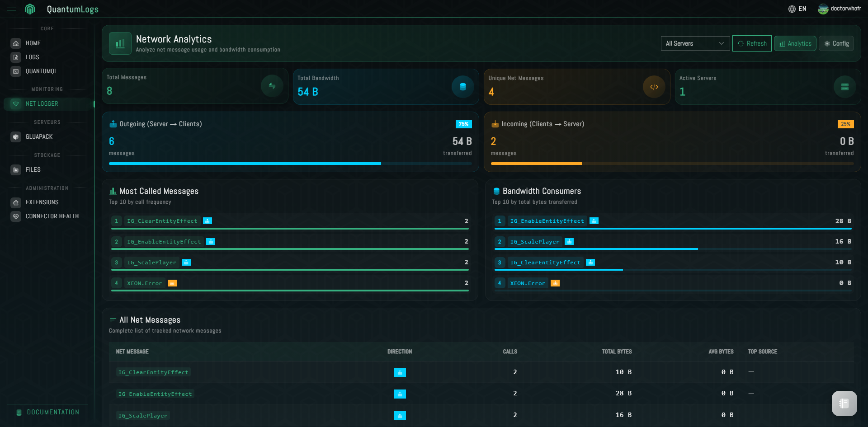The image size is (868, 427).
Task: Click the Top Source column header
Action: pyautogui.click(x=762, y=352)
